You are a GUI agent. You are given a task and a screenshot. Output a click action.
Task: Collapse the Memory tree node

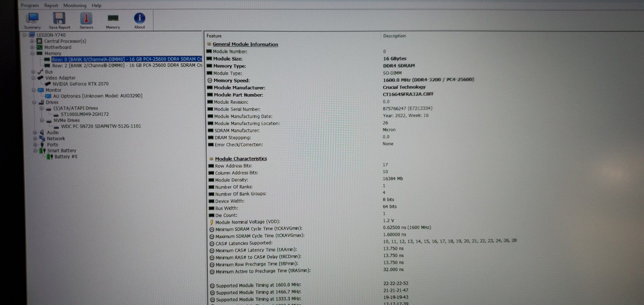(x=33, y=53)
